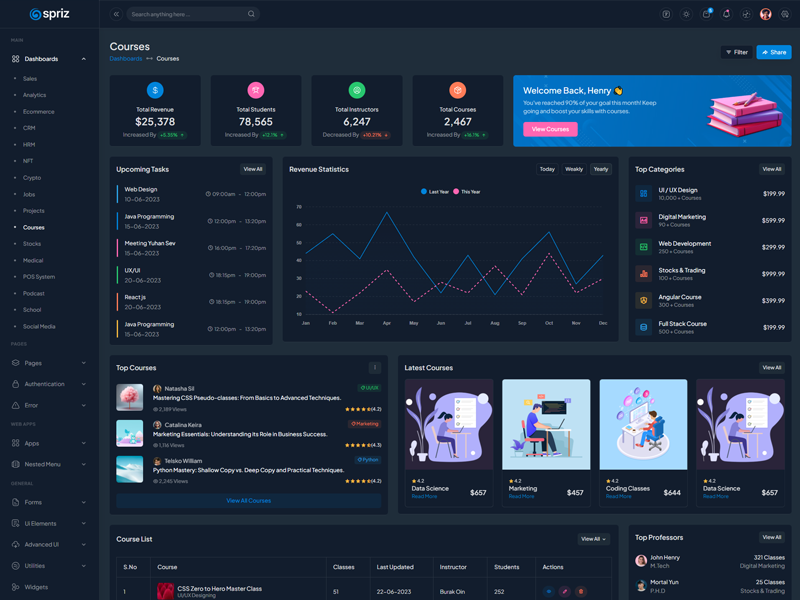
Task: Open Analytics in the sidebar
Action: [35, 95]
